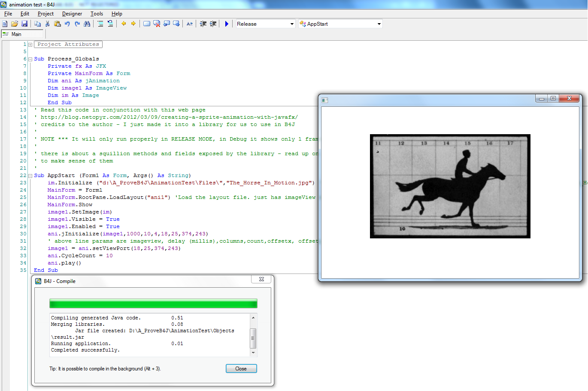Screen dimensions: 588x391
Task: Clear bookmarks using the red X bookmark icon
Action: pos(157,24)
